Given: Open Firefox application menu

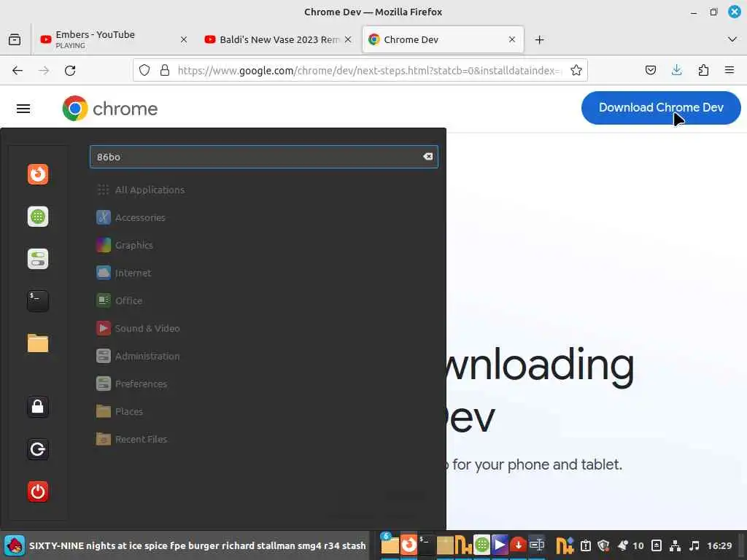Looking at the screenshot, I should click(x=729, y=71).
